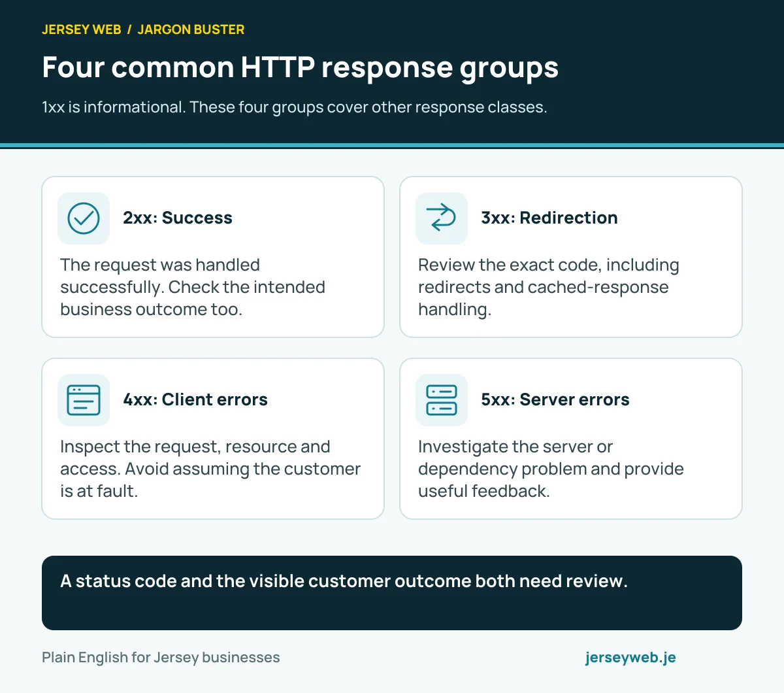Select the '5xx: Server errors' heading
This screenshot has width=784, height=693.
tap(555, 399)
